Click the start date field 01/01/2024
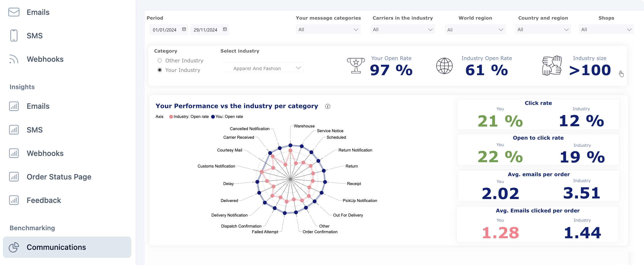 pos(165,30)
